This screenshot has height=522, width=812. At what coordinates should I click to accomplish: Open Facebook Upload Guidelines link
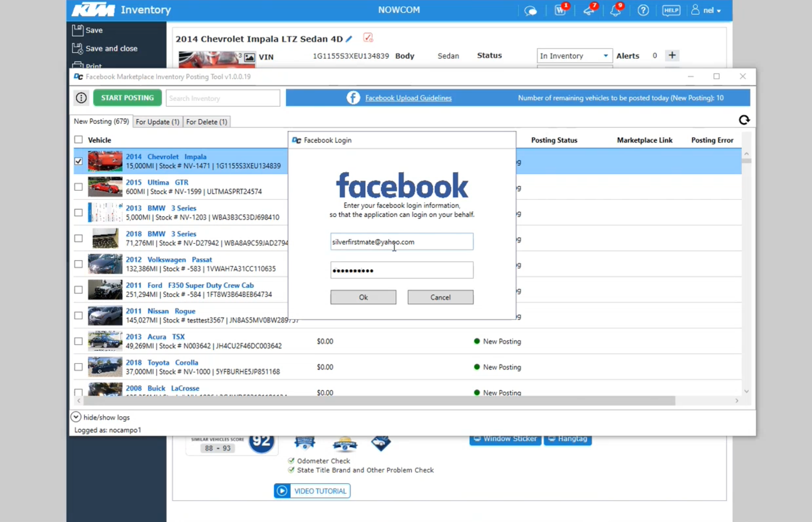(x=408, y=98)
